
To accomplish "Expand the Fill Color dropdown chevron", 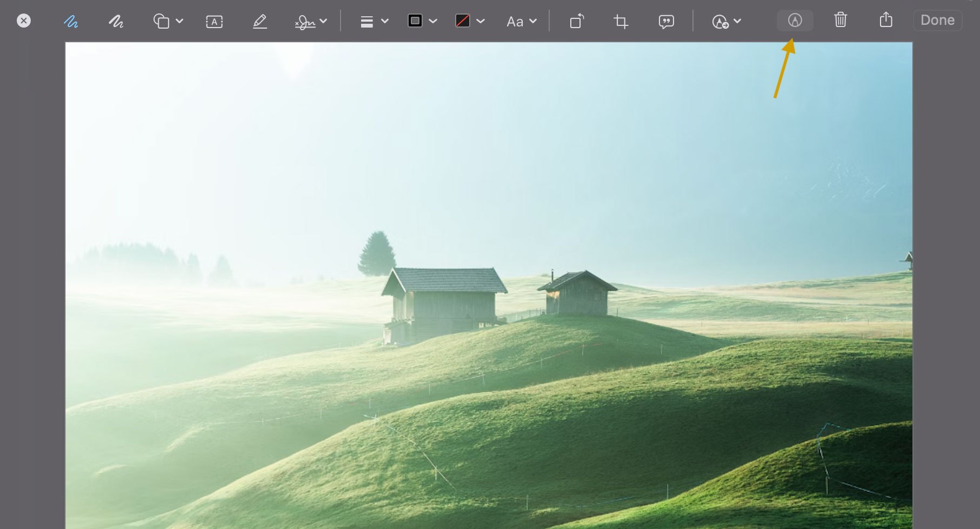I will (x=481, y=21).
